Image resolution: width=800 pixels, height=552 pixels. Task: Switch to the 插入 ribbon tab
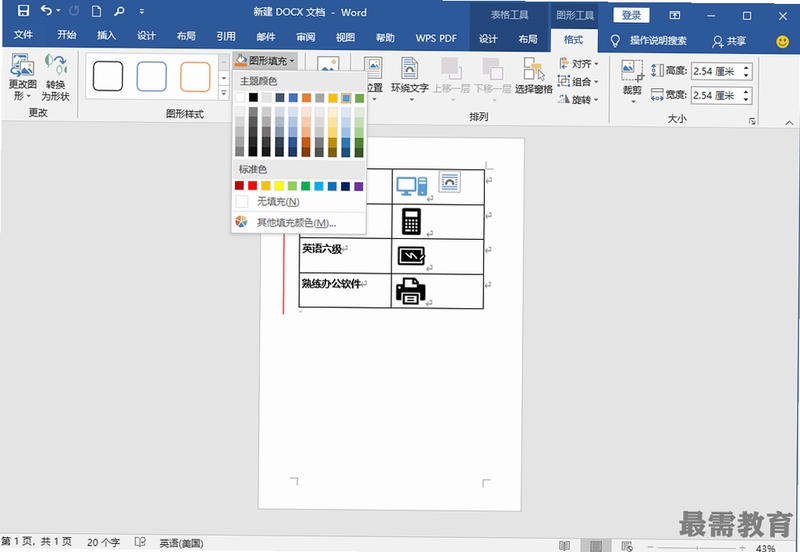click(107, 35)
